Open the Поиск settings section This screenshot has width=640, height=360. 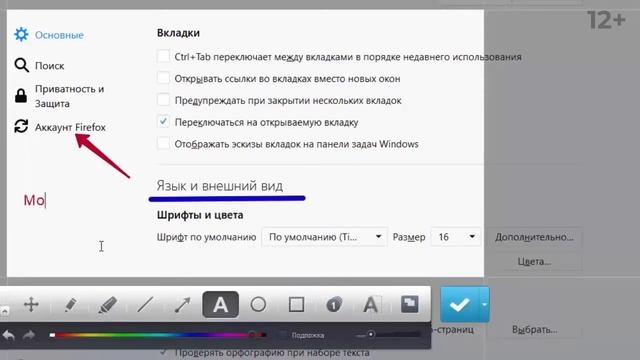click(x=49, y=66)
